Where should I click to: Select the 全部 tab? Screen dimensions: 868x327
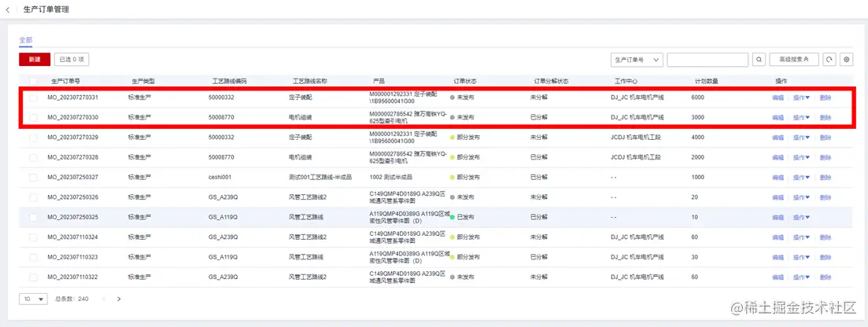25,40
